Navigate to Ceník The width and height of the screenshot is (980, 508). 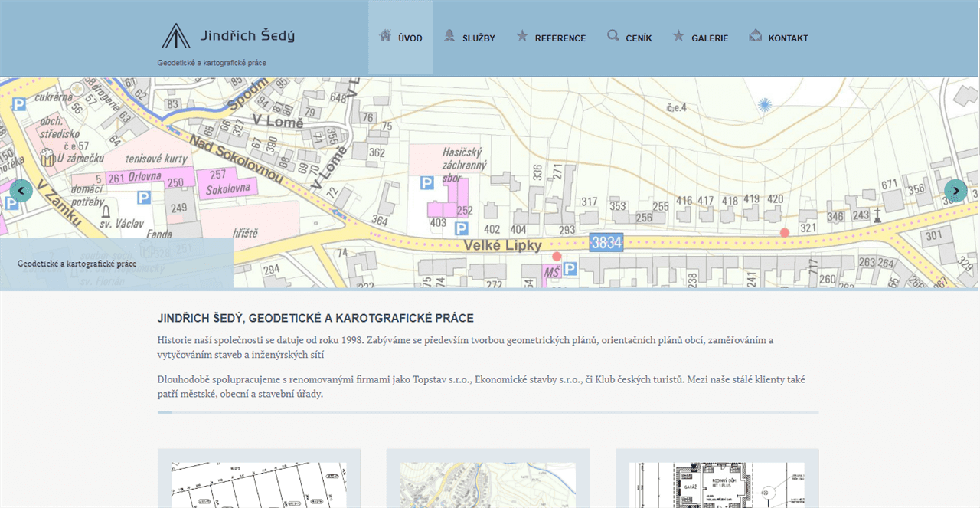(x=629, y=37)
